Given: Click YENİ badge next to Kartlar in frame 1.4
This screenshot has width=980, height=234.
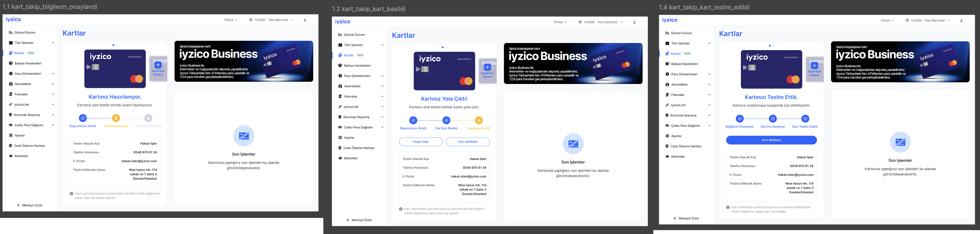Looking at the screenshot, I should coord(687,54).
